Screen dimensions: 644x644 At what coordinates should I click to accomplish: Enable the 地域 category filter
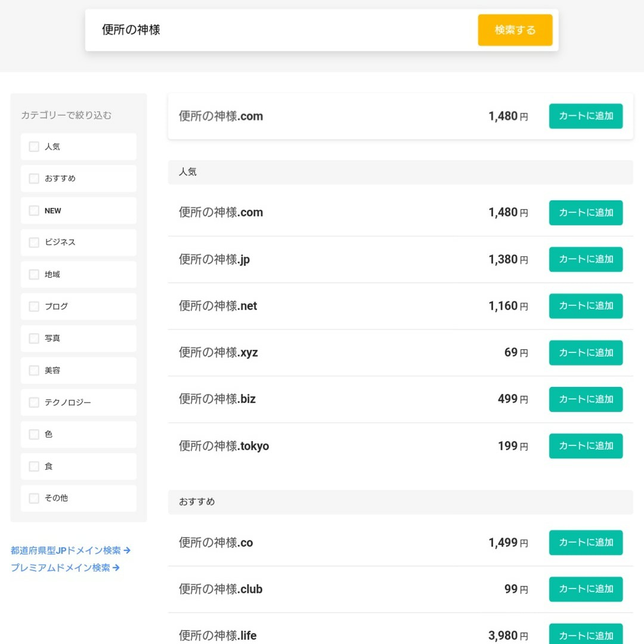(x=34, y=274)
